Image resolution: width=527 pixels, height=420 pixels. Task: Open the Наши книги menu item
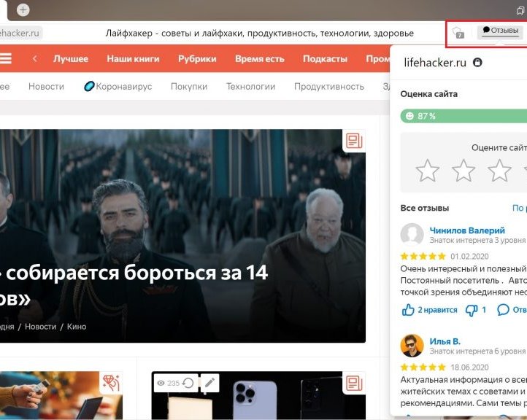tap(133, 59)
